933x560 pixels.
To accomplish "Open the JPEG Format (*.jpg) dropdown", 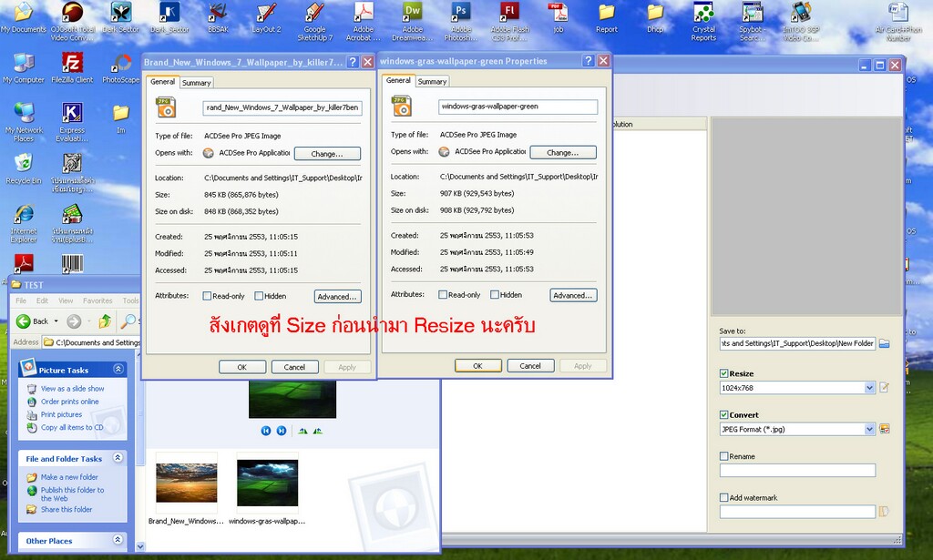I will pos(869,429).
